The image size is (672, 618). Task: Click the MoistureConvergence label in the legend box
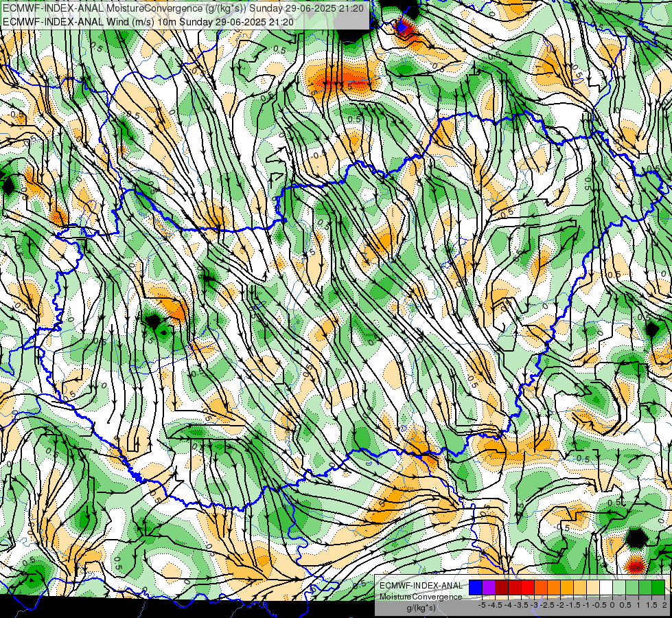(421, 597)
